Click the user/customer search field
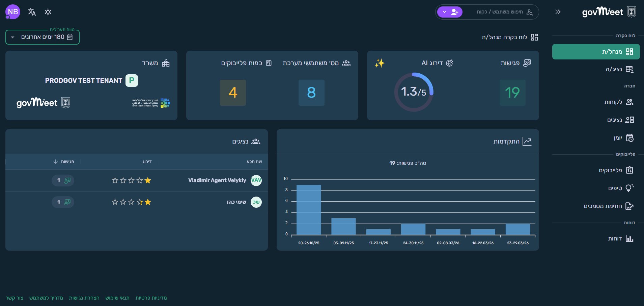This screenshot has height=306, width=644. tap(500, 12)
